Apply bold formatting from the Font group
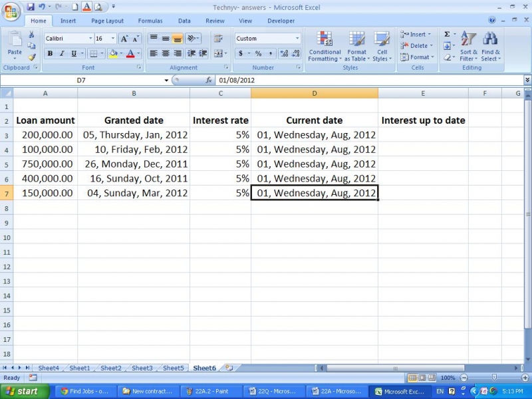The height and width of the screenshot is (399, 532). click(51, 53)
